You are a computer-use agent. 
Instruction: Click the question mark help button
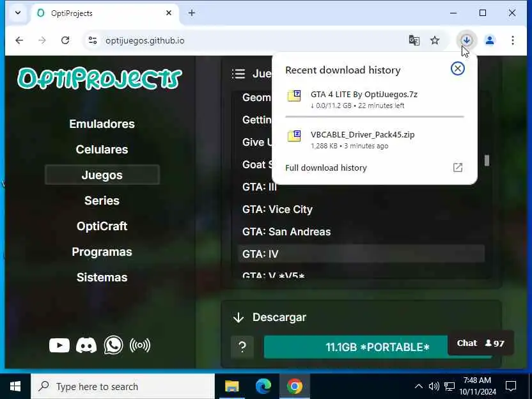point(242,347)
